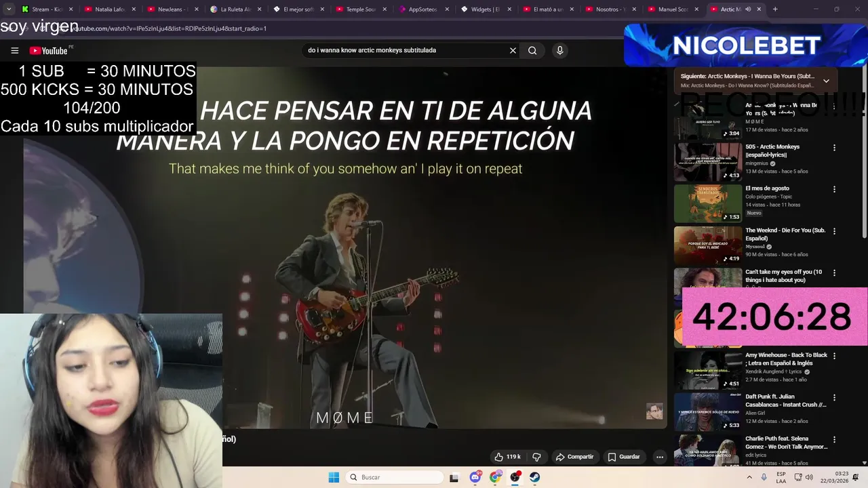This screenshot has width=868, height=488.
Task: Open options for Can't take my eyes off you
Action: (834, 272)
